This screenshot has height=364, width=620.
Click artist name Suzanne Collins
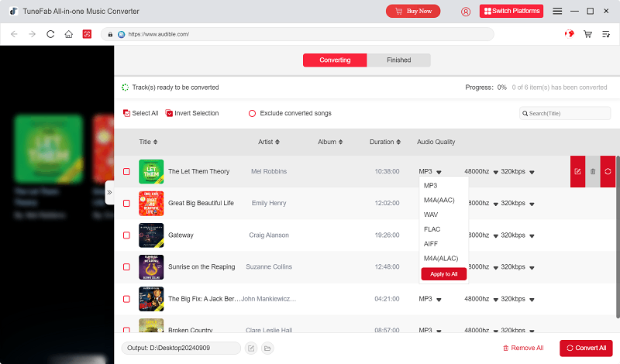pos(269,266)
